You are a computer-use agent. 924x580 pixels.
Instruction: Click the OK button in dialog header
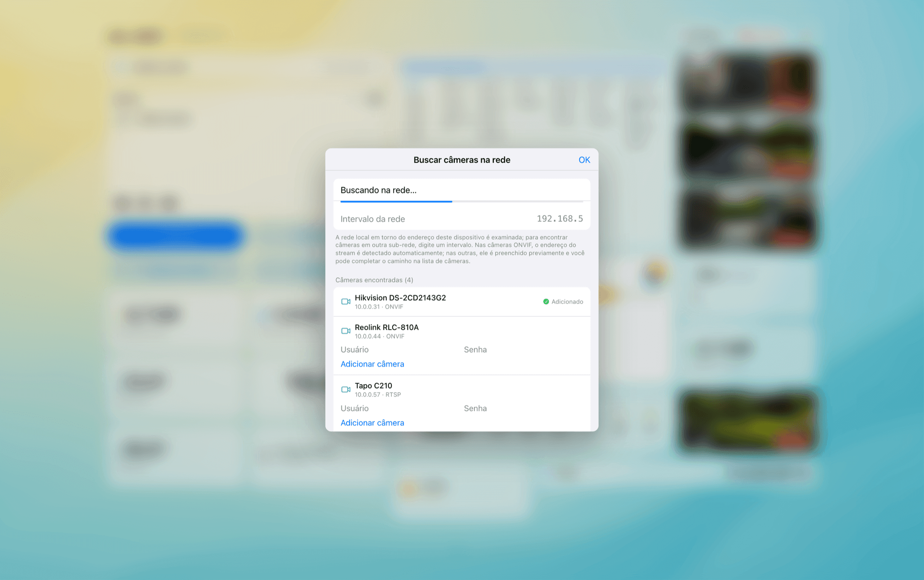click(584, 160)
